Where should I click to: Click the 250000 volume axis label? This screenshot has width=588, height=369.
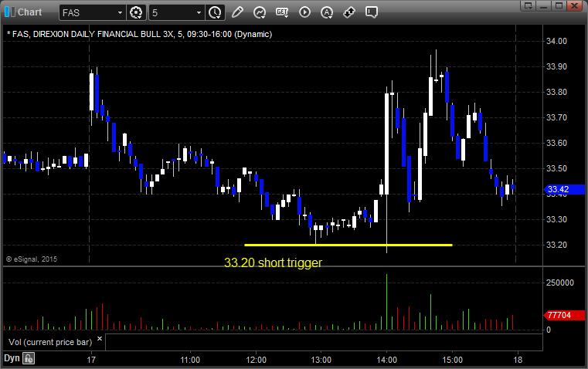tap(560, 283)
